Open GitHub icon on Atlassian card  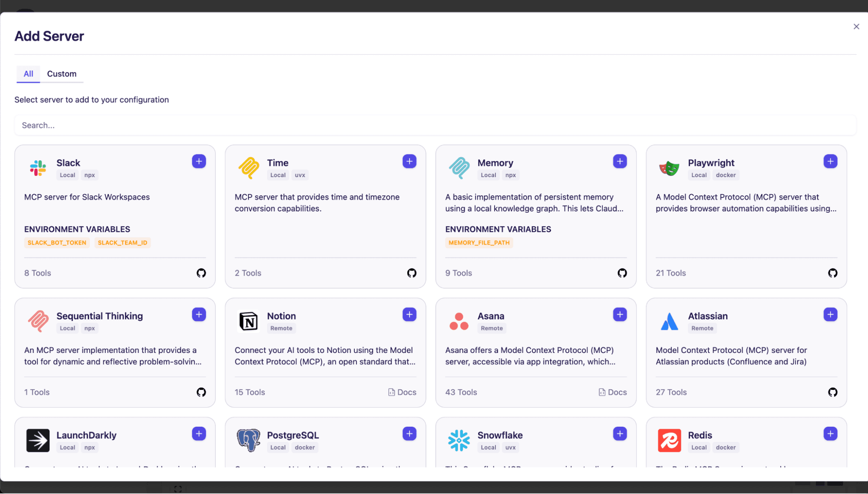click(x=832, y=392)
